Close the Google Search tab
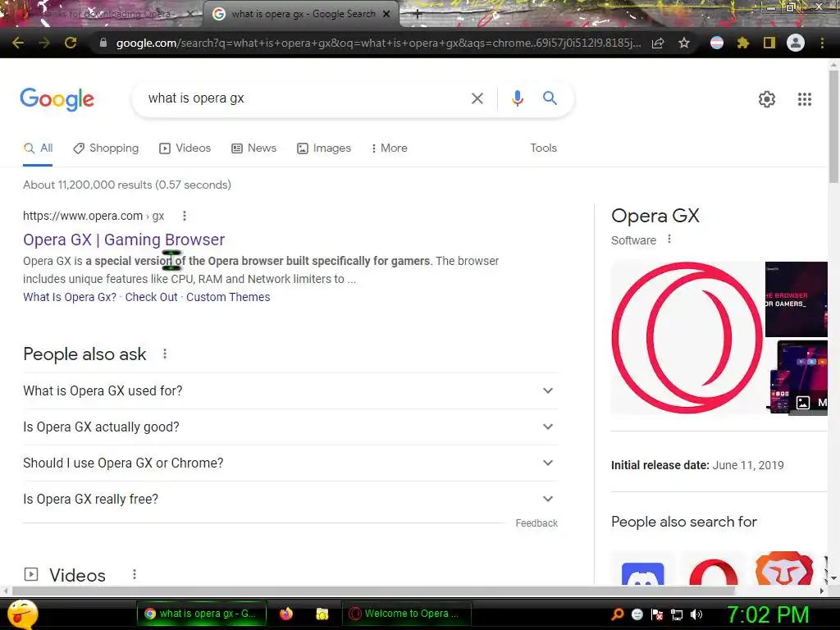Viewport: 840px width, 630px height. coord(386,15)
